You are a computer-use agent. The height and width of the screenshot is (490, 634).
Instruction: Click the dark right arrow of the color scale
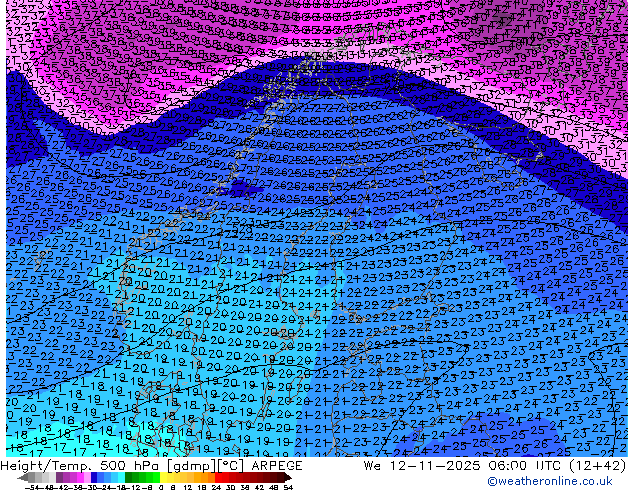(x=288, y=477)
